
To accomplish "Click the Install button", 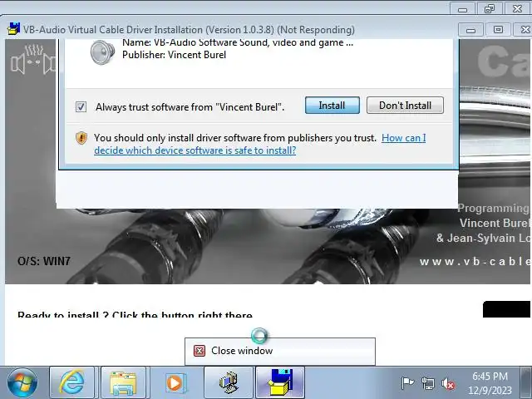I will (332, 106).
